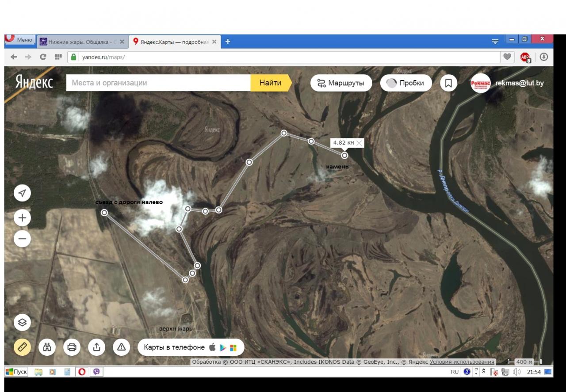The height and width of the screenshot is (392, 566).
Task: Toggle the Пробки traffic layer
Action: click(405, 83)
